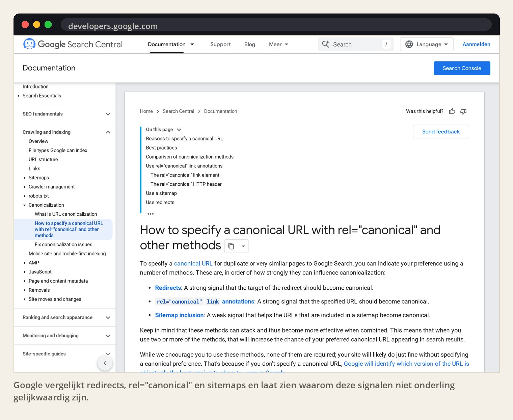The image size is (513, 420).
Task: Expand Crawler management tree item
Action: tap(24, 187)
